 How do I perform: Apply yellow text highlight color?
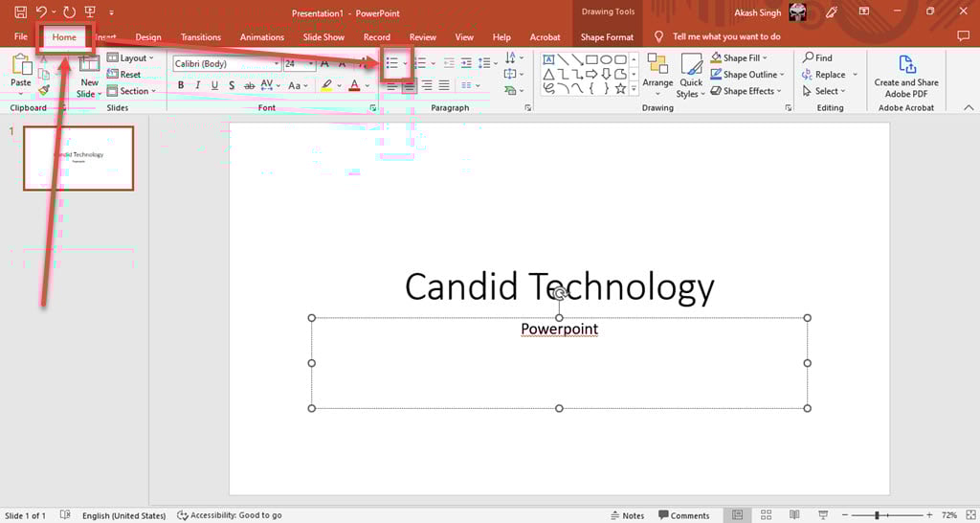pyautogui.click(x=326, y=85)
